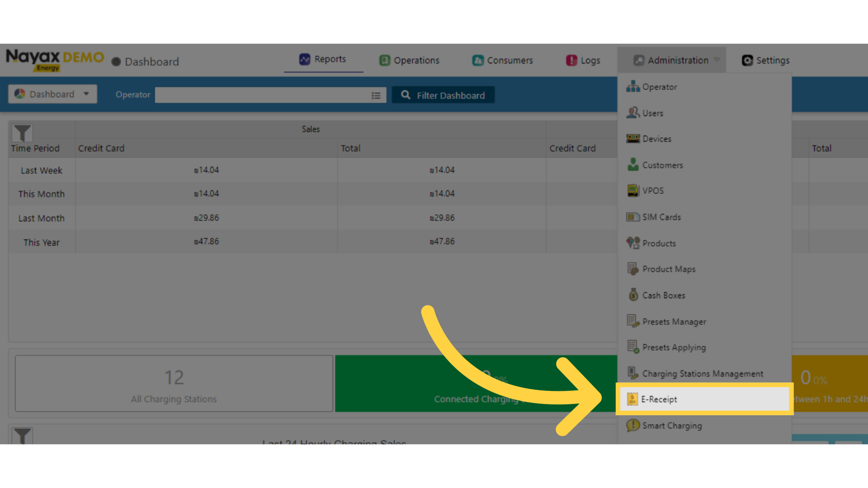Click the VPOS menu icon
This screenshot has width=868, height=488.
(x=632, y=191)
